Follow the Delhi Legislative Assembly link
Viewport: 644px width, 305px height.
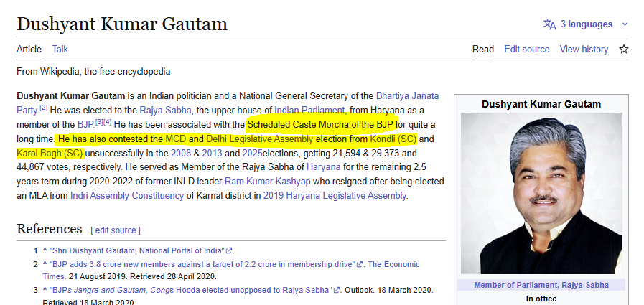tap(260, 139)
